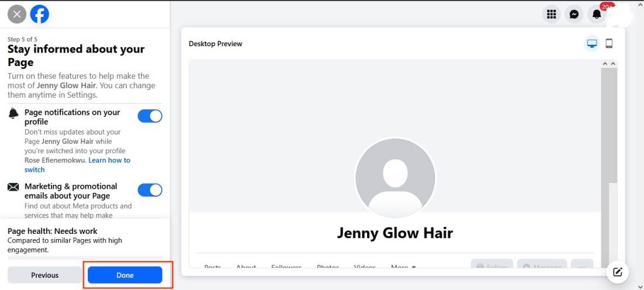Close the Page setup wizard

tap(17, 14)
